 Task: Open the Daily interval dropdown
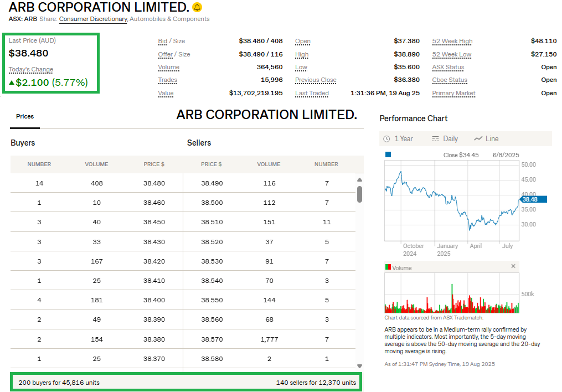coord(445,138)
